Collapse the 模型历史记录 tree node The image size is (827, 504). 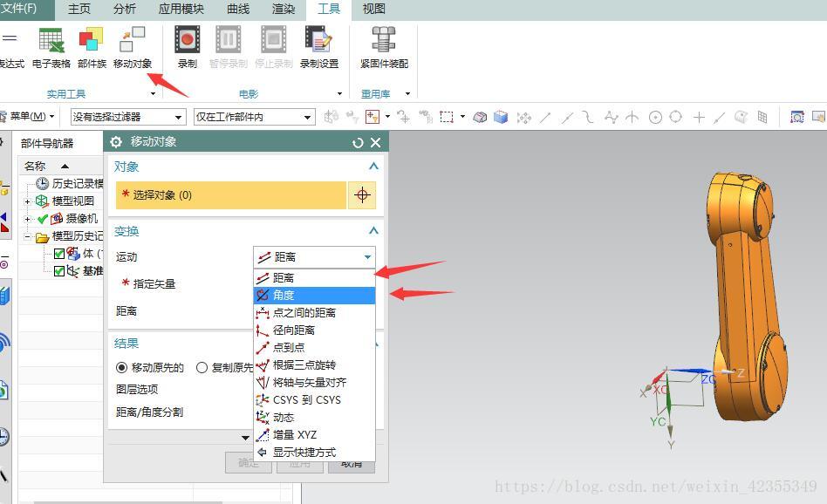pyautogui.click(x=27, y=236)
